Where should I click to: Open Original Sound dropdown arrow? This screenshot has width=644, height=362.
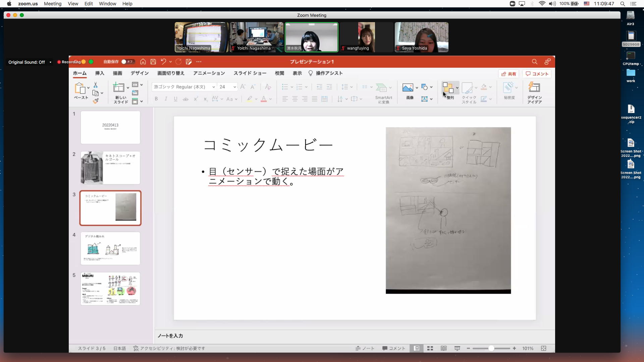[x=50, y=62]
